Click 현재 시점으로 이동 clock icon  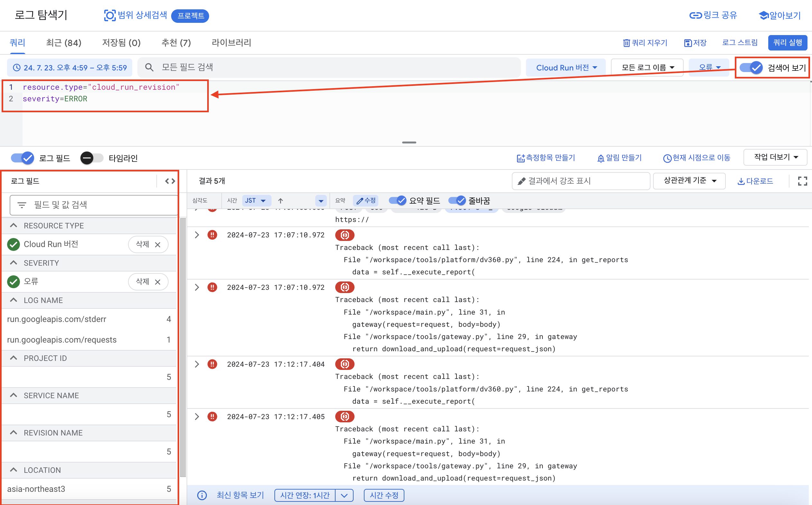point(667,158)
